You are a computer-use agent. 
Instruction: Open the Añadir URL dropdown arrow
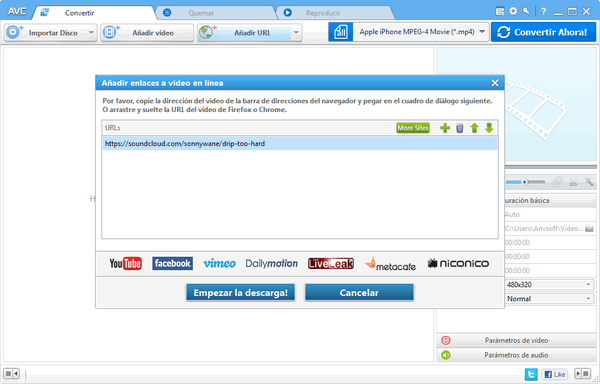(x=296, y=33)
